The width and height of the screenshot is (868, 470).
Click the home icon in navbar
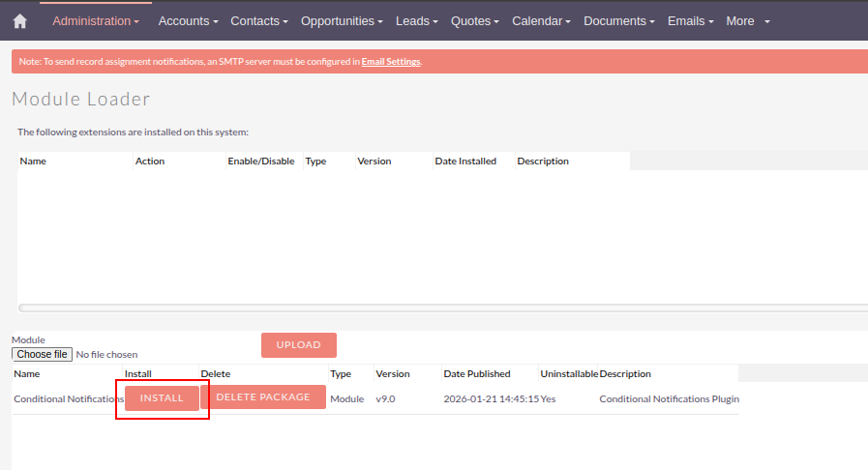19,21
